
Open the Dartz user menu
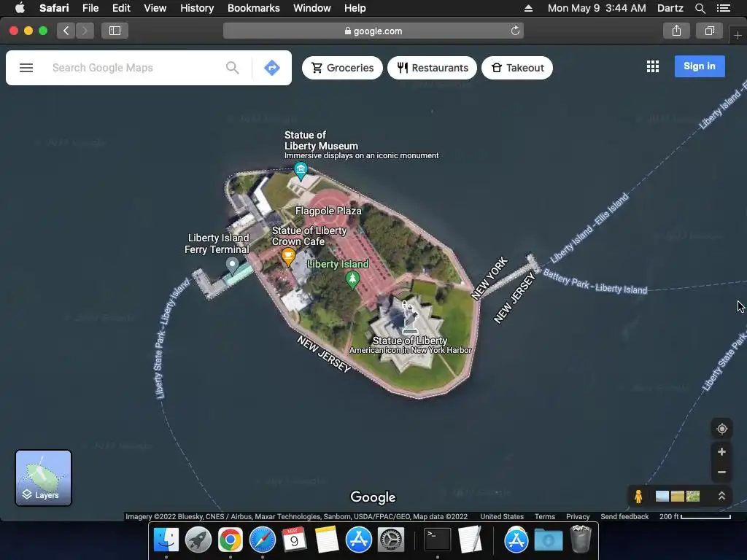[670, 8]
